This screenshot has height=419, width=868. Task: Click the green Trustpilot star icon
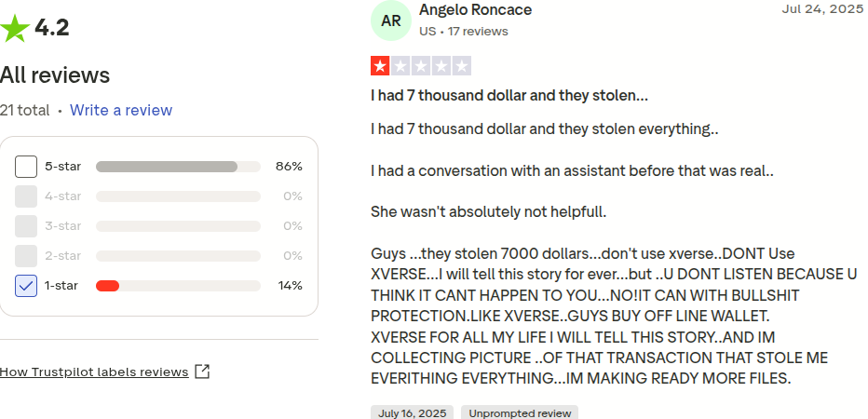pos(15,28)
